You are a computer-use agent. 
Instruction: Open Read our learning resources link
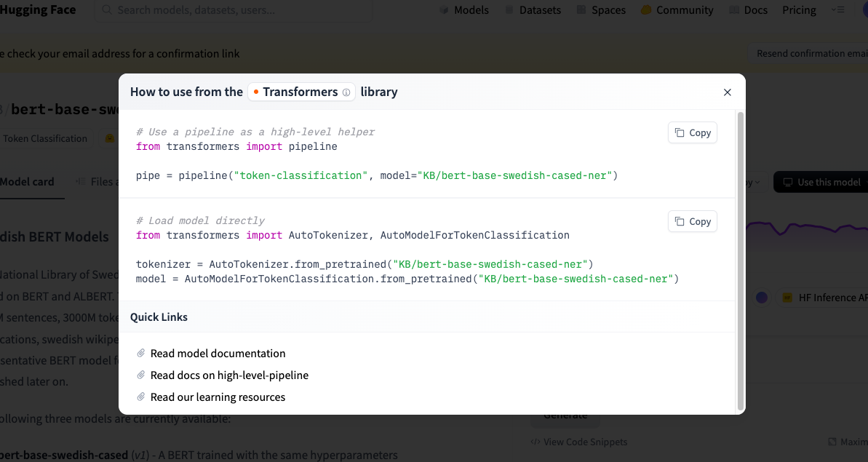(x=218, y=397)
